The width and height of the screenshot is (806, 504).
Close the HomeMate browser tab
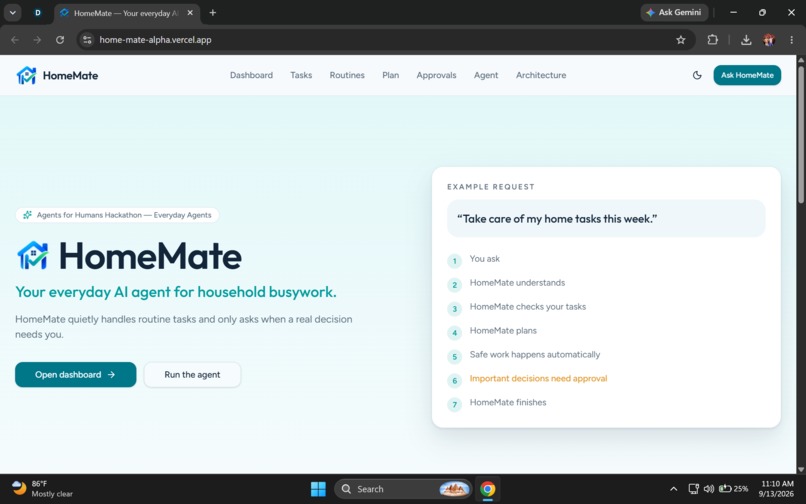point(190,13)
